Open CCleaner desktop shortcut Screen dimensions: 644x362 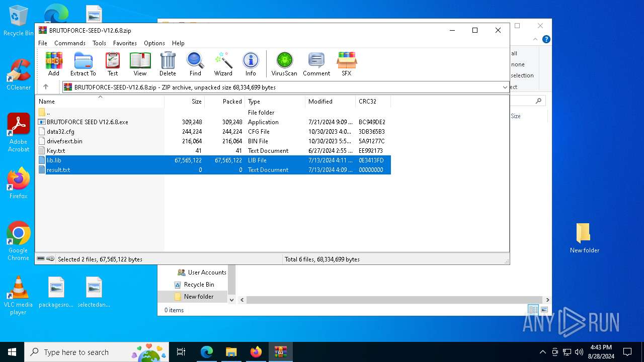(x=19, y=75)
